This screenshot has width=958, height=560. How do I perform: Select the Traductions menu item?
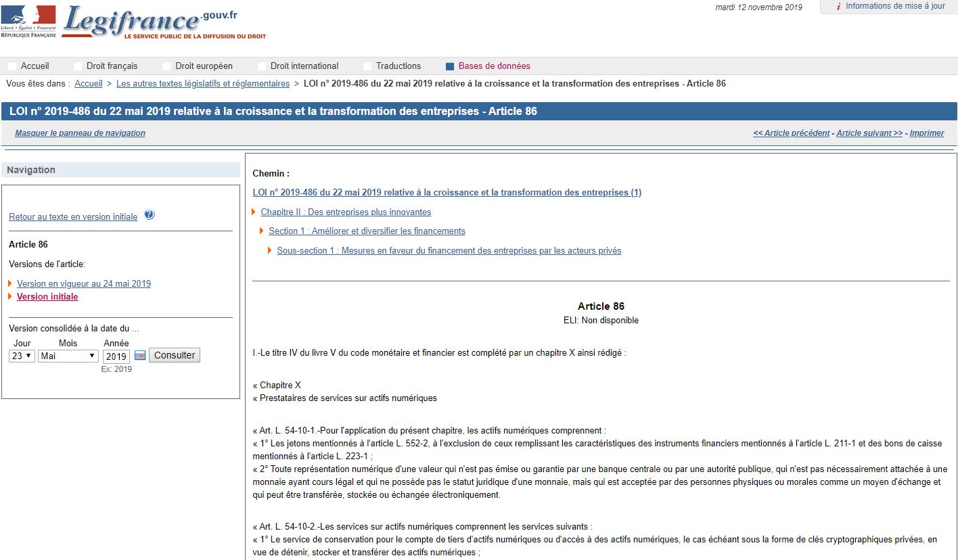point(397,66)
